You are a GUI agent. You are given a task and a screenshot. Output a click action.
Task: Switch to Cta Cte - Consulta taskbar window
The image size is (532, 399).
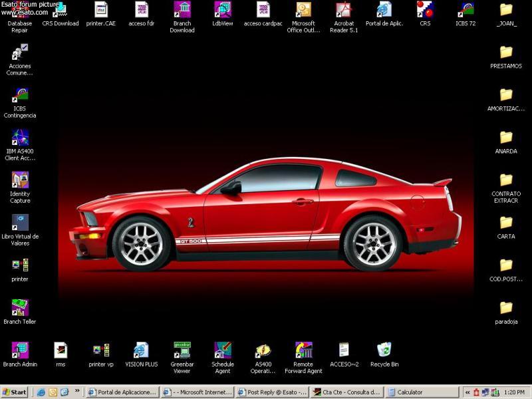[347, 392]
